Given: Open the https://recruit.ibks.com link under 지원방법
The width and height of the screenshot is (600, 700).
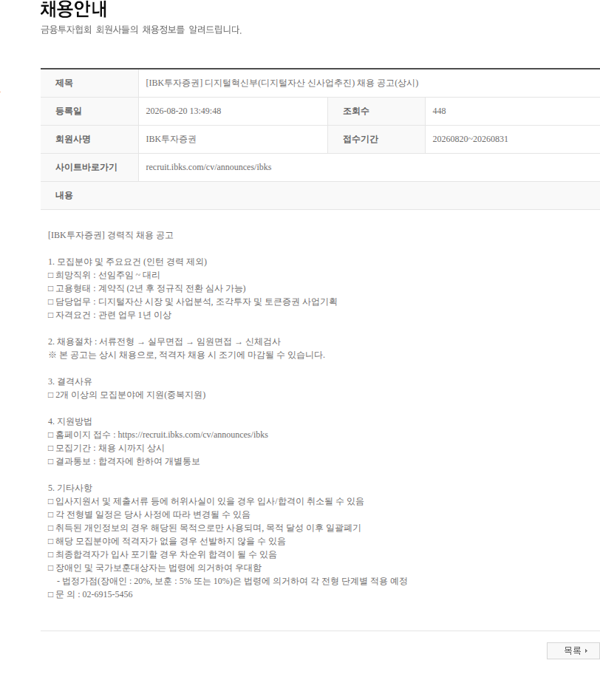Looking at the screenshot, I should pyautogui.click(x=193, y=435).
